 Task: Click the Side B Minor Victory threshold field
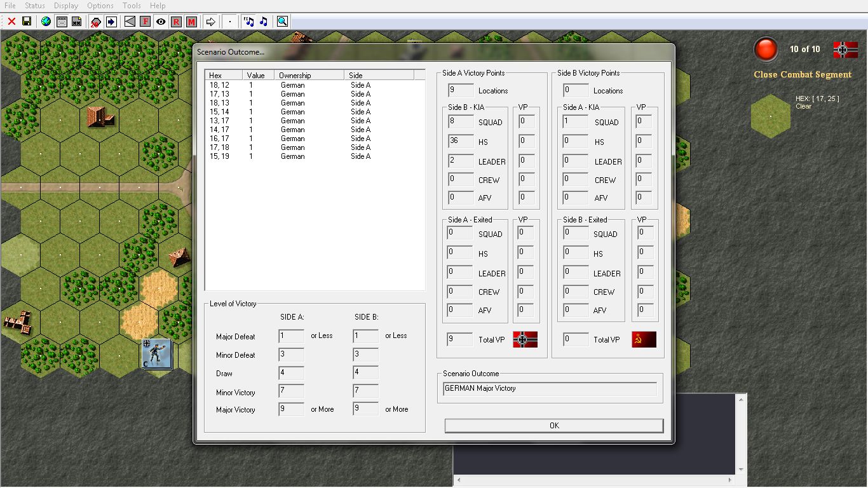[x=366, y=391]
